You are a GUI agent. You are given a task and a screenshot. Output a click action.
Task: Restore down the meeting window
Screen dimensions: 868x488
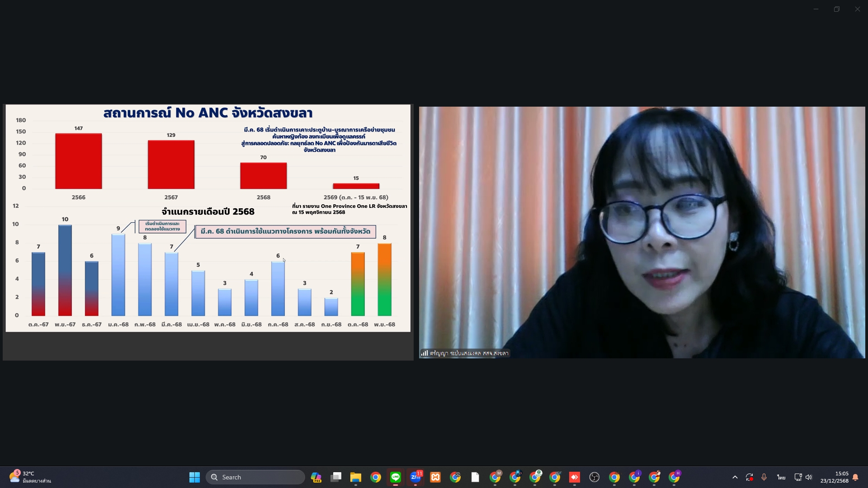pos(837,9)
